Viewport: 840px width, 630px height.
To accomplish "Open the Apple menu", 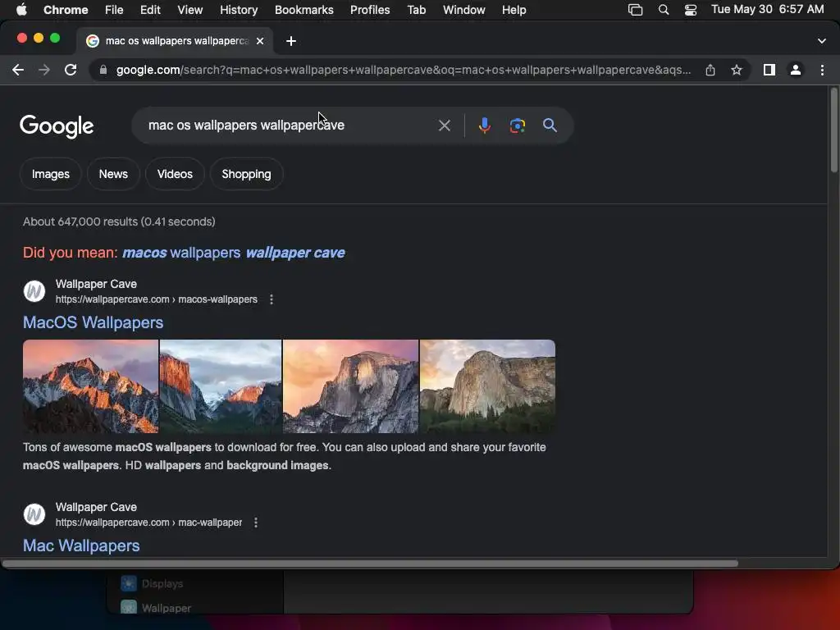I will pos(21,10).
